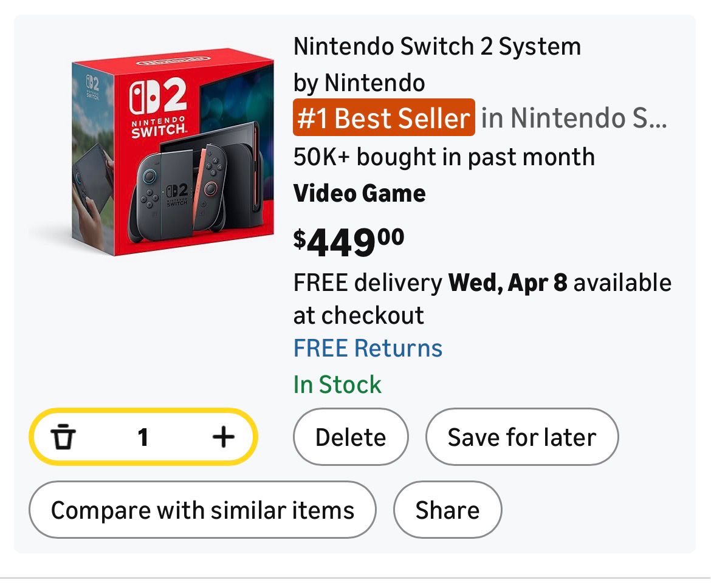The image size is (711, 588).
Task: Increase quantity with the plus icon
Action: pyautogui.click(x=223, y=437)
